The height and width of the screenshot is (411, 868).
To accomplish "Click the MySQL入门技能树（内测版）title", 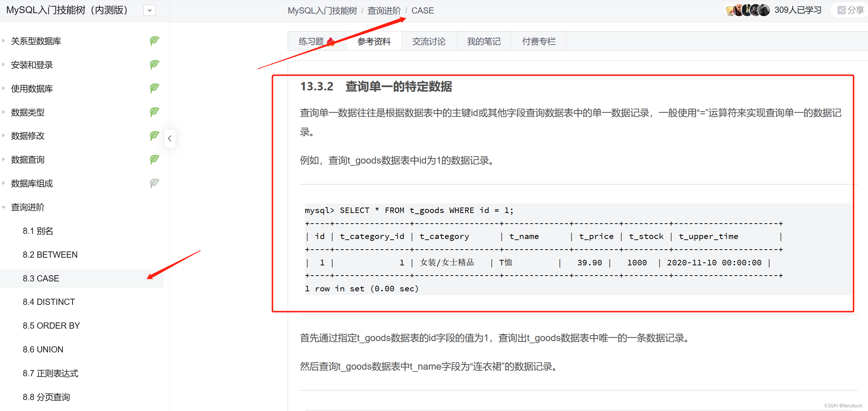I will click(x=67, y=10).
